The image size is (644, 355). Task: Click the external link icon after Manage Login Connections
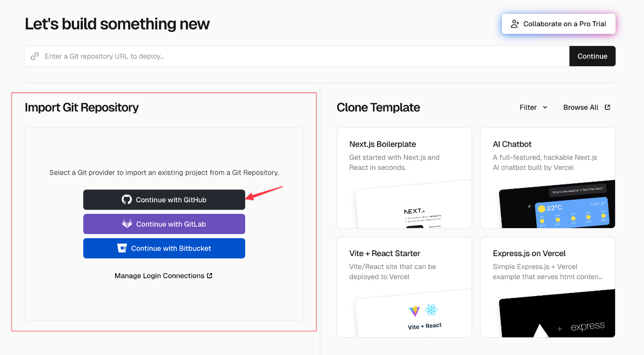pos(210,276)
